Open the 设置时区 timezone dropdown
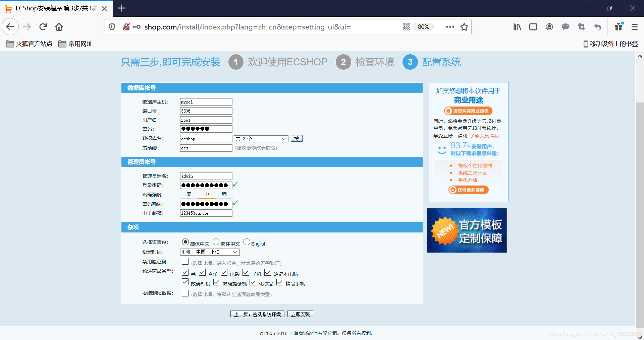 point(210,252)
